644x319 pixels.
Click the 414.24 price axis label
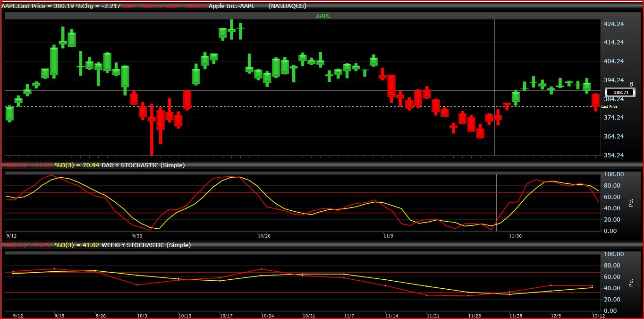coord(614,43)
